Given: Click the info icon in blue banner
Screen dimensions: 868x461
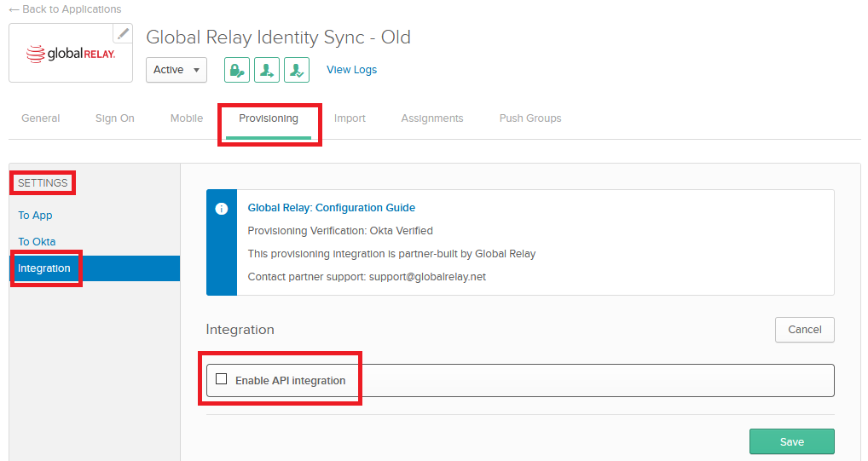Looking at the screenshot, I should [x=222, y=209].
